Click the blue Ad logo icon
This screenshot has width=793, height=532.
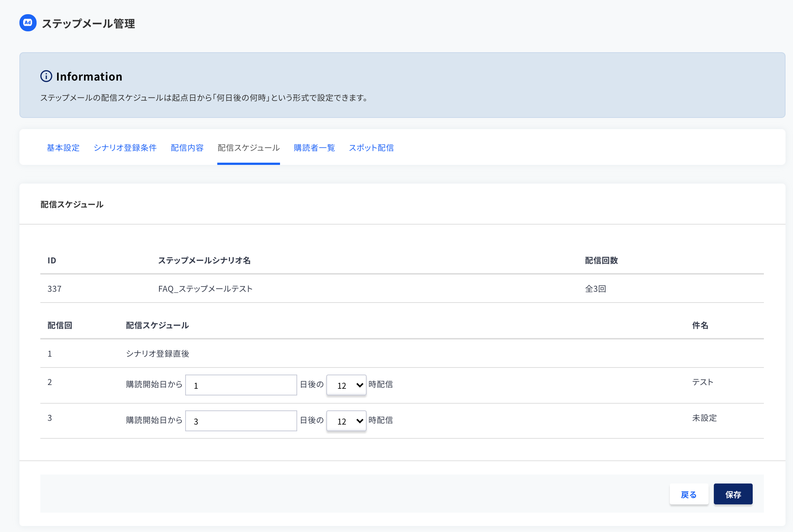[28, 23]
